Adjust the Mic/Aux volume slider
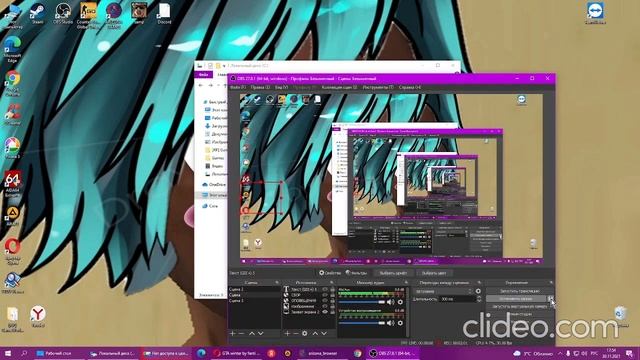The width and height of the screenshot is (640, 360). tap(362, 302)
